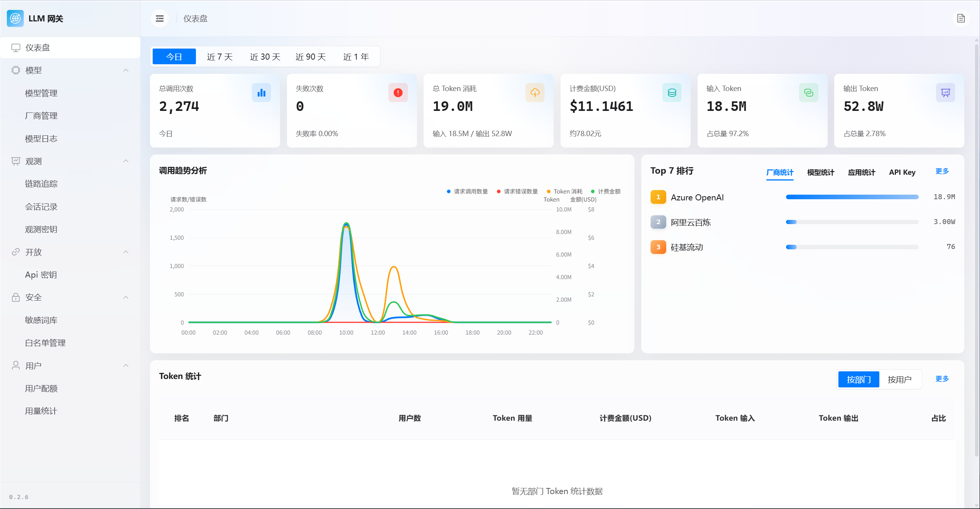Click version text 0.2.6
The image size is (980, 509).
pos(19,497)
